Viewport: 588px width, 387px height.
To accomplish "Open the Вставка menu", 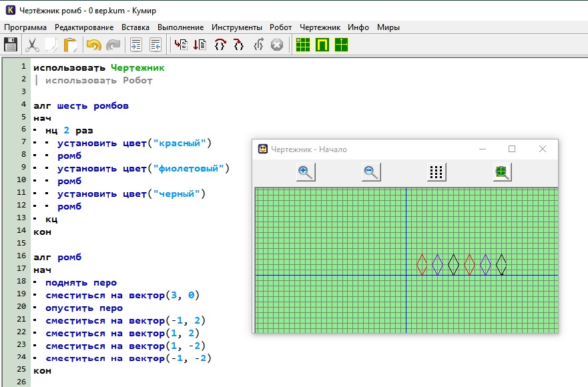I will [x=135, y=27].
